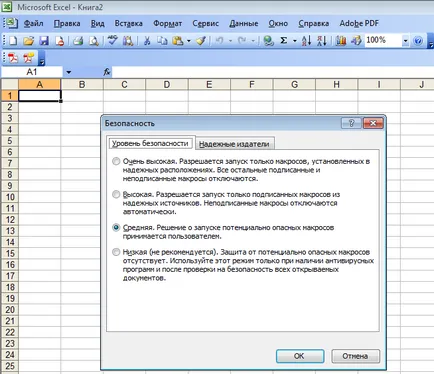Insert a hyperlink using globe icon
Screen dimensions: 434x374
coord(268,41)
